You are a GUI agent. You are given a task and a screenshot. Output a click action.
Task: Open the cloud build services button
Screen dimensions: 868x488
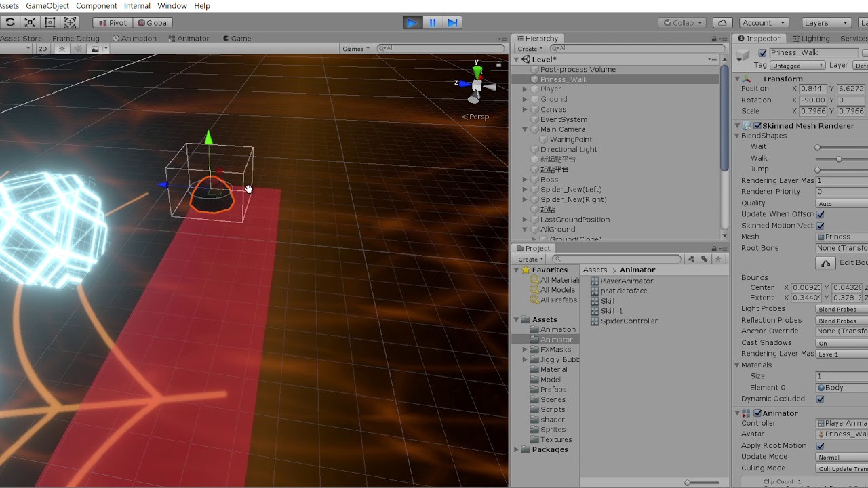point(723,22)
